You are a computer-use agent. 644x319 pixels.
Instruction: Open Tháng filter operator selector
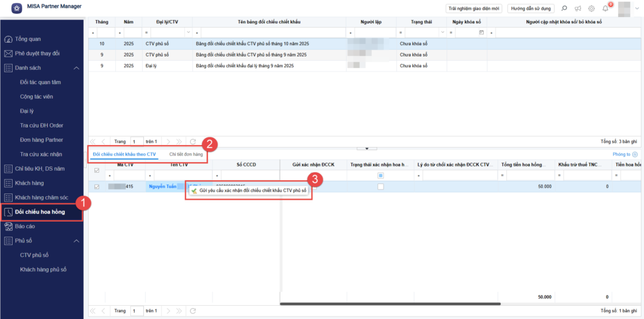pyautogui.click(x=93, y=33)
